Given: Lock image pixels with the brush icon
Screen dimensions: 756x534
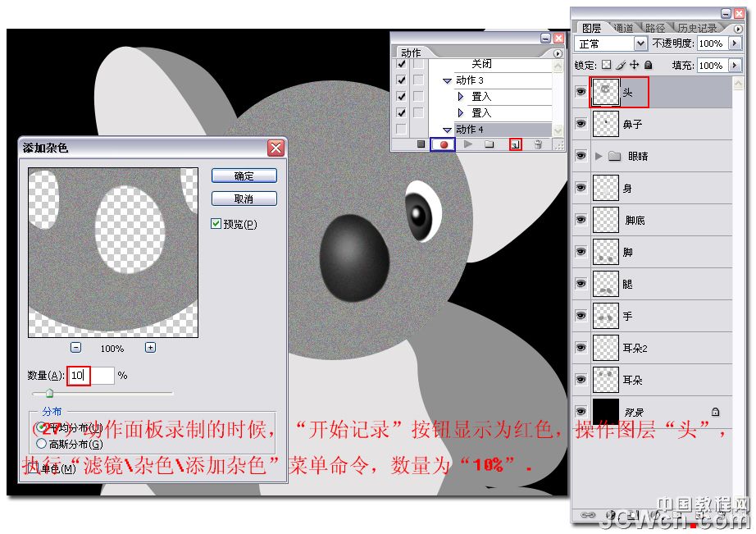Looking at the screenshot, I should pyautogui.click(x=621, y=65).
